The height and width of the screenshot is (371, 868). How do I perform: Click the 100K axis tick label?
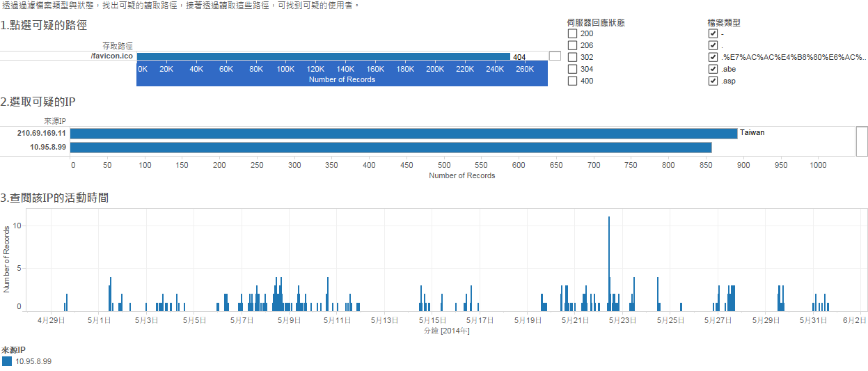(285, 69)
